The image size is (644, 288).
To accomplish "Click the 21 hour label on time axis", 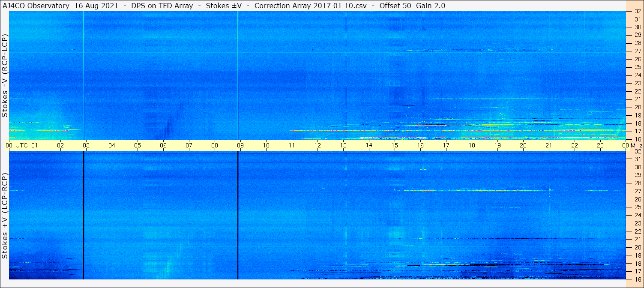I will coord(548,145).
